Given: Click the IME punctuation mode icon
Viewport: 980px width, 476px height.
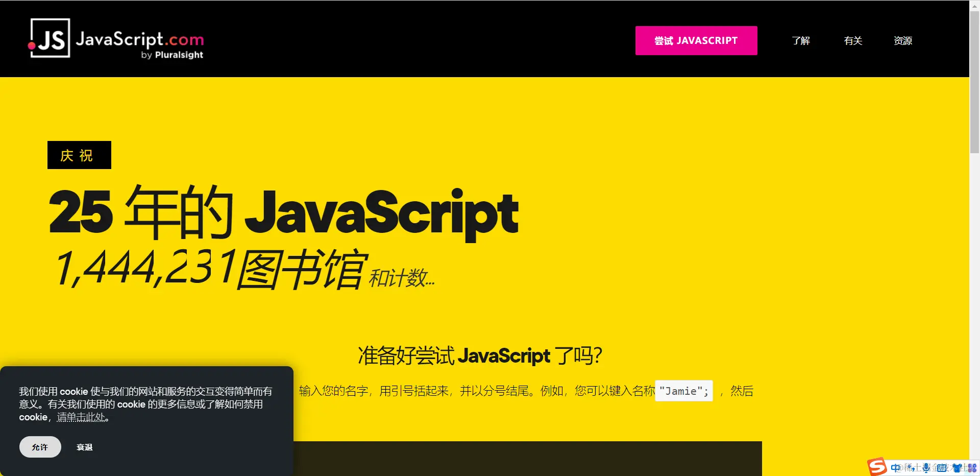Looking at the screenshot, I should pyautogui.click(x=912, y=468).
